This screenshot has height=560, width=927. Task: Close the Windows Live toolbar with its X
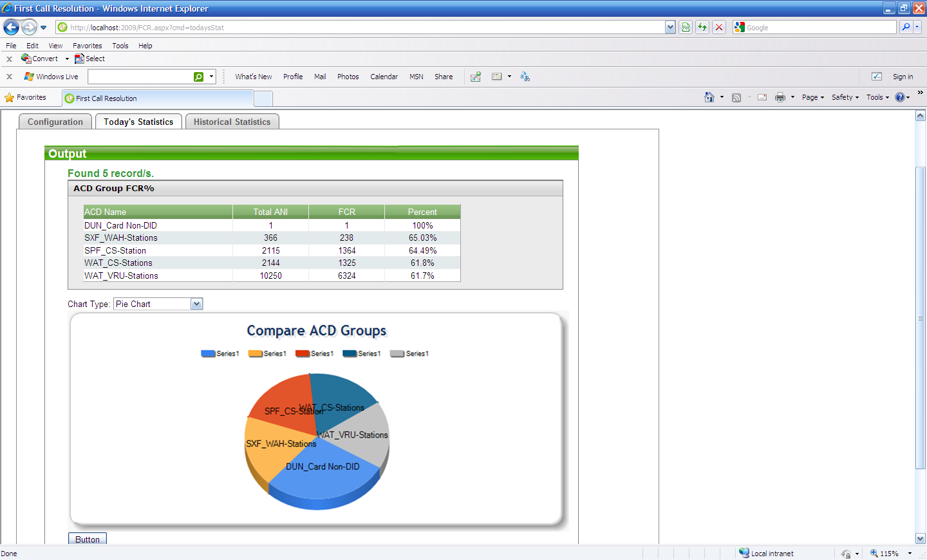[9, 77]
